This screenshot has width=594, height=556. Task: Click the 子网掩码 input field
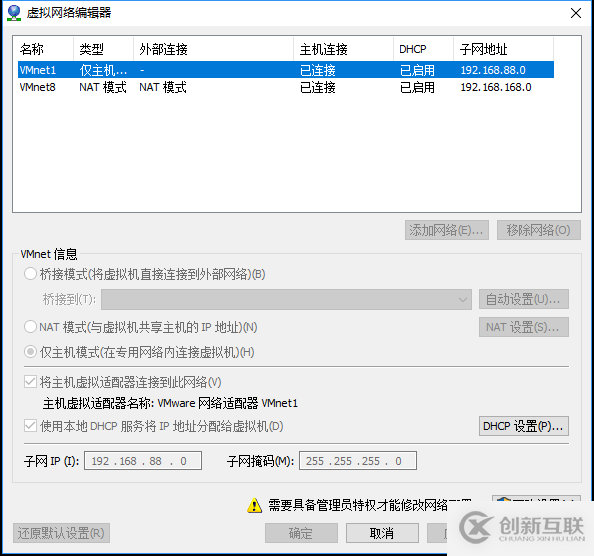pos(358,461)
